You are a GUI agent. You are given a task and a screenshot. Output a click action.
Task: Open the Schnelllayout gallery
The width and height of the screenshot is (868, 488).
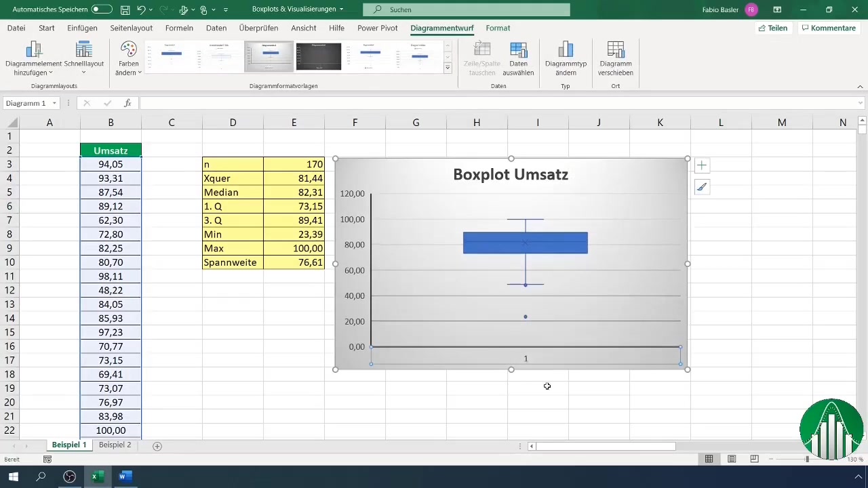click(x=83, y=49)
